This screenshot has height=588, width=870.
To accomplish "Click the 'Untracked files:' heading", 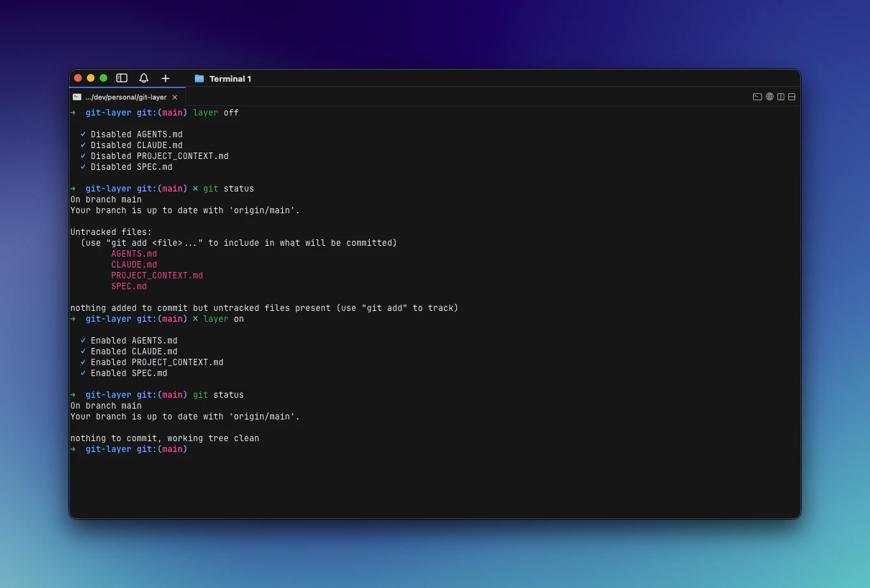I will (111, 232).
